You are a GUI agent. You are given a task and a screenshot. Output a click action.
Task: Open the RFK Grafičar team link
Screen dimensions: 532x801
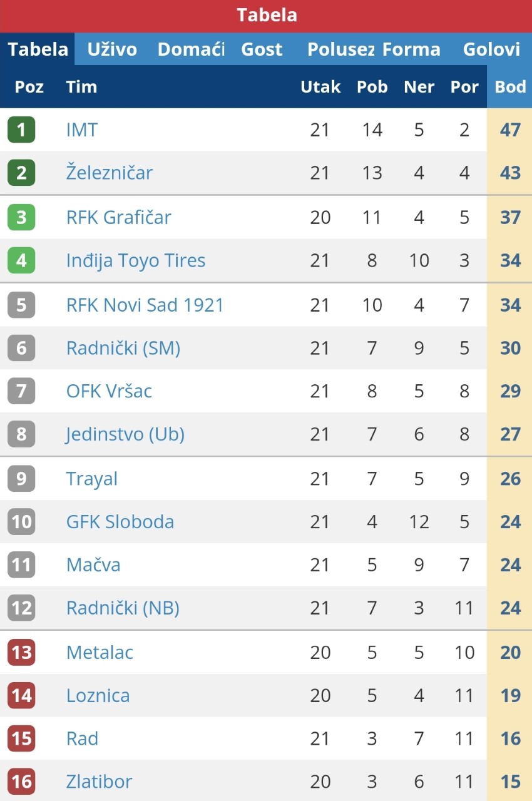click(x=118, y=217)
